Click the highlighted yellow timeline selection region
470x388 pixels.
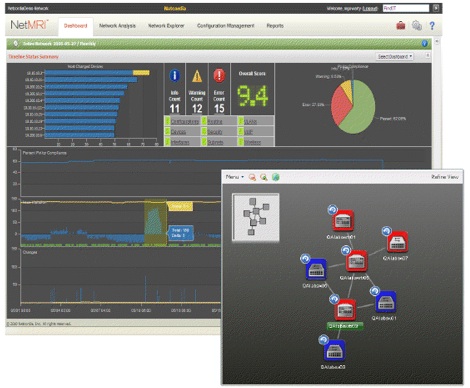click(155, 223)
